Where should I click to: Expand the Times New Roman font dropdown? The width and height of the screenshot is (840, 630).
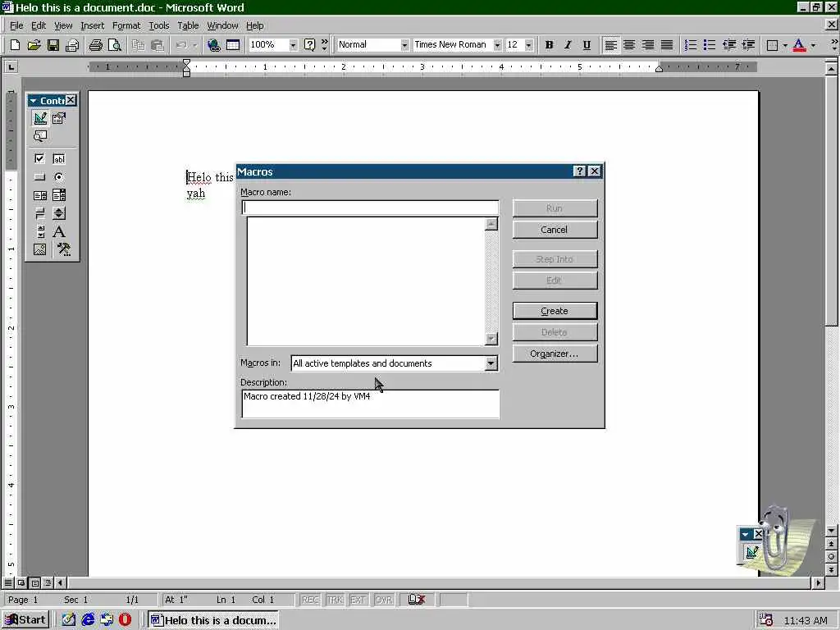tap(497, 45)
